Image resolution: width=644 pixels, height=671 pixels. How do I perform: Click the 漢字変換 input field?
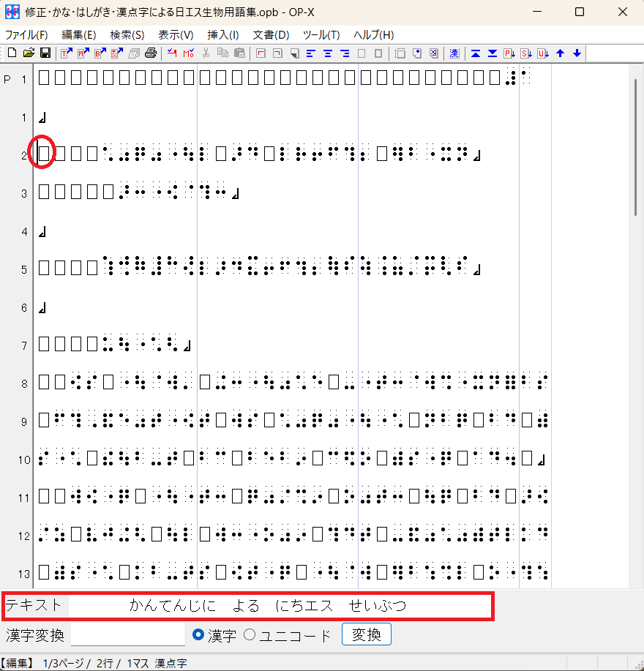(128, 635)
